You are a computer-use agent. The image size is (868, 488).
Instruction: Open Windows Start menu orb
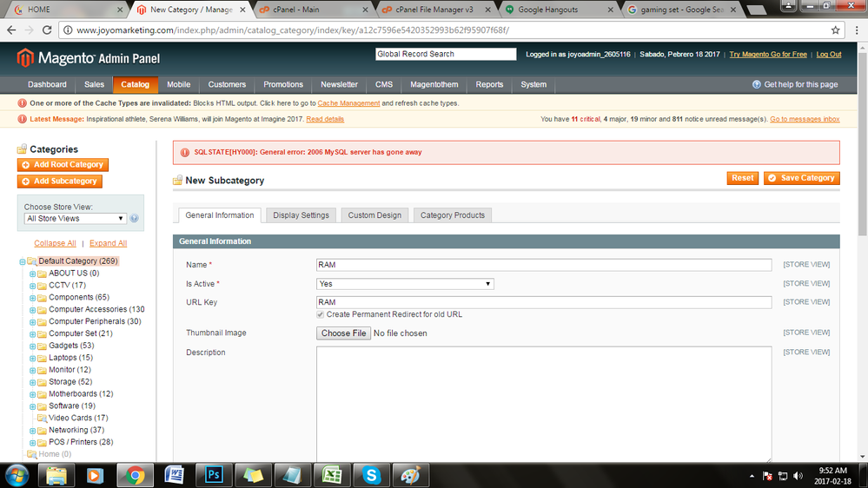pos(17,475)
